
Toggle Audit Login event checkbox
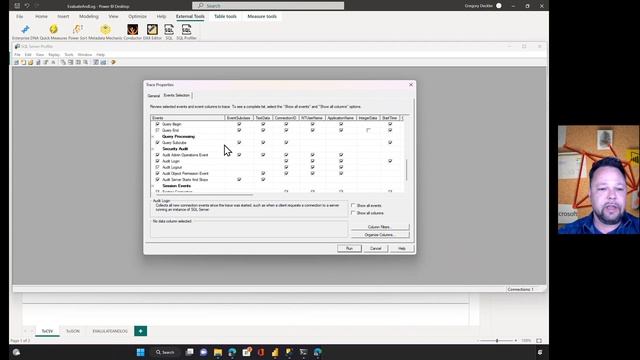158,161
